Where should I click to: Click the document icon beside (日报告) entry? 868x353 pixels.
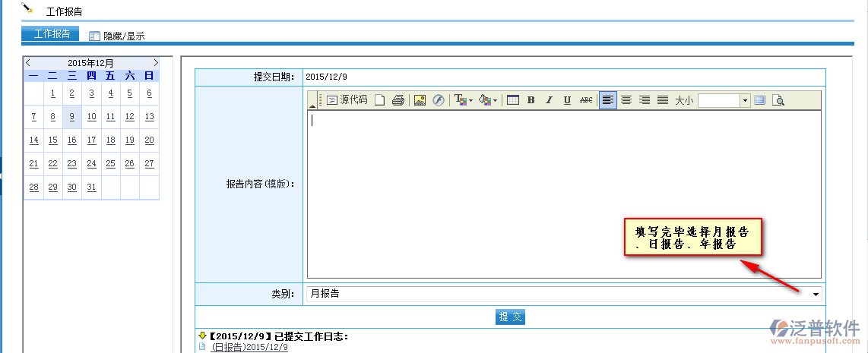click(202, 347)
